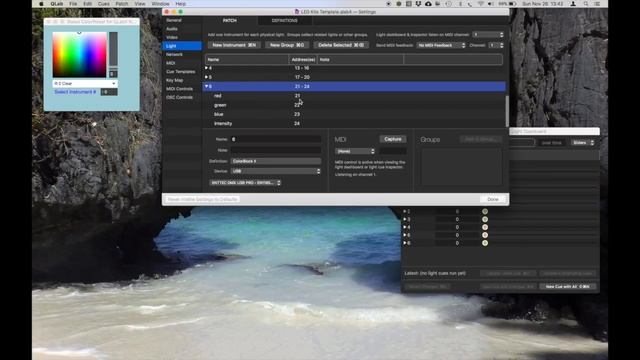Open the Device USB dropdown
This screenshot has height=360, width=640.
coord(276,171)
